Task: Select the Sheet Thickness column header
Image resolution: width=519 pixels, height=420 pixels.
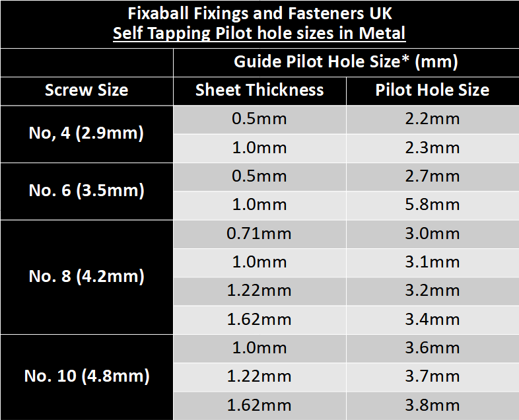Action: point(259,90)
